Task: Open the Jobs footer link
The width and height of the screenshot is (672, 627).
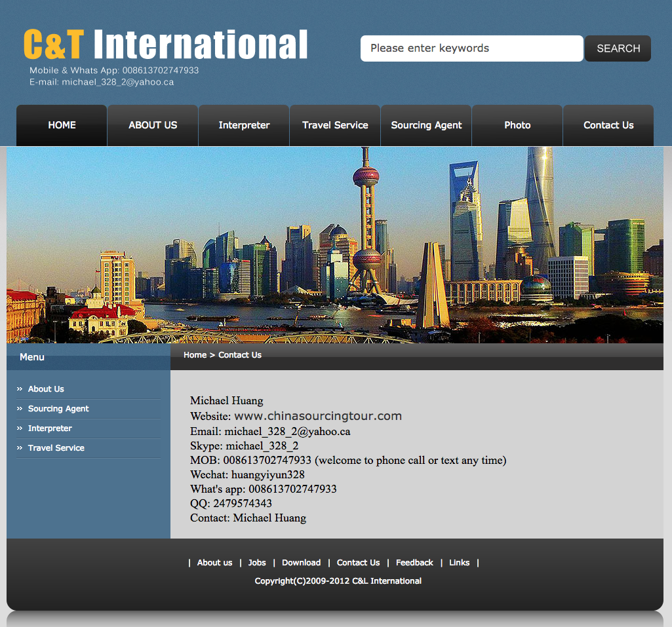Action: [257, 563]
